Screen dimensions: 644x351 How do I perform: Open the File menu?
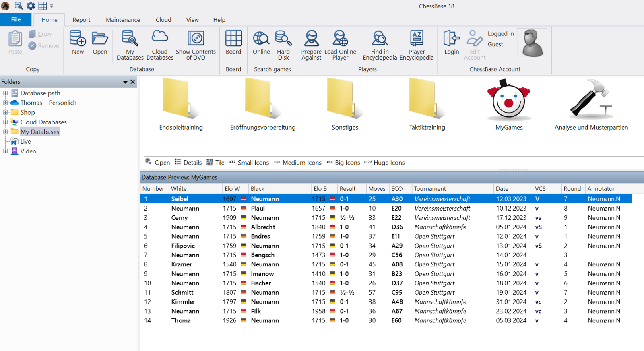[16, 19]
